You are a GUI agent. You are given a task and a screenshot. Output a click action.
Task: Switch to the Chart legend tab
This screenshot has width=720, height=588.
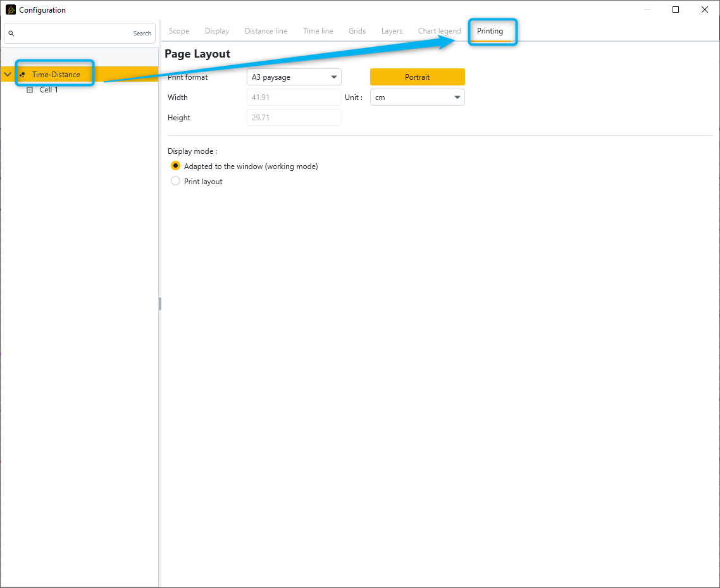click(439, 31)
